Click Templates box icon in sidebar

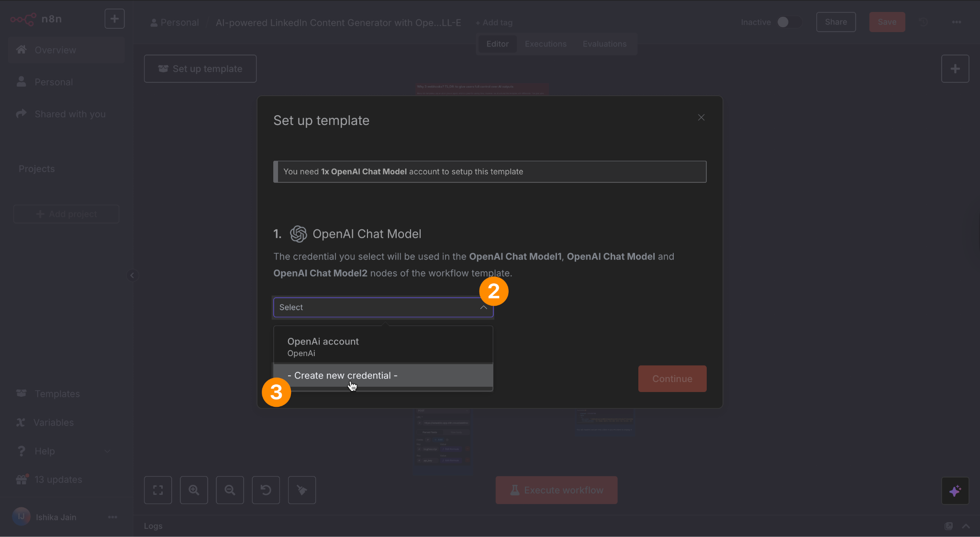(21, 393)
